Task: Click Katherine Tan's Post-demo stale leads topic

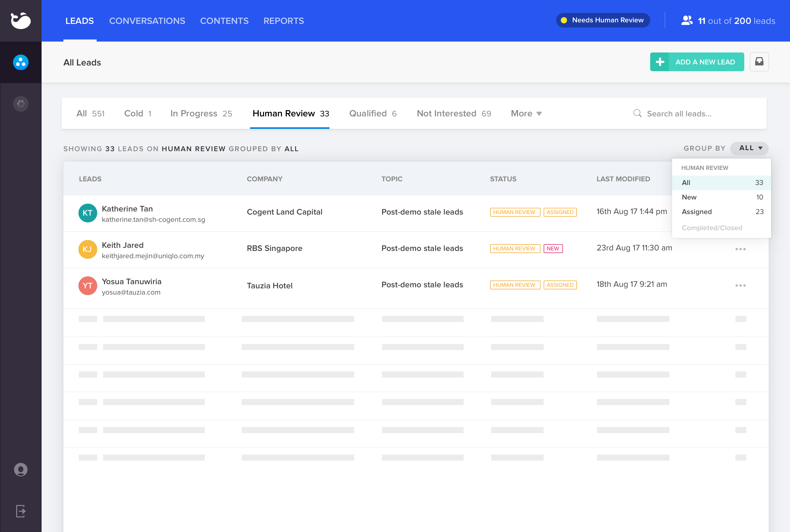Action: (x=422, y=212)
